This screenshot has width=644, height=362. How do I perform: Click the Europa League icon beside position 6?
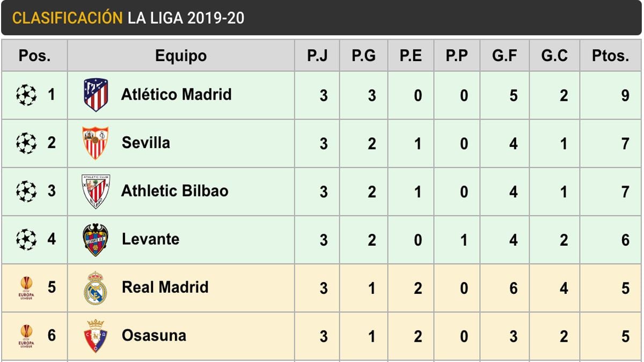coord(26,336)
